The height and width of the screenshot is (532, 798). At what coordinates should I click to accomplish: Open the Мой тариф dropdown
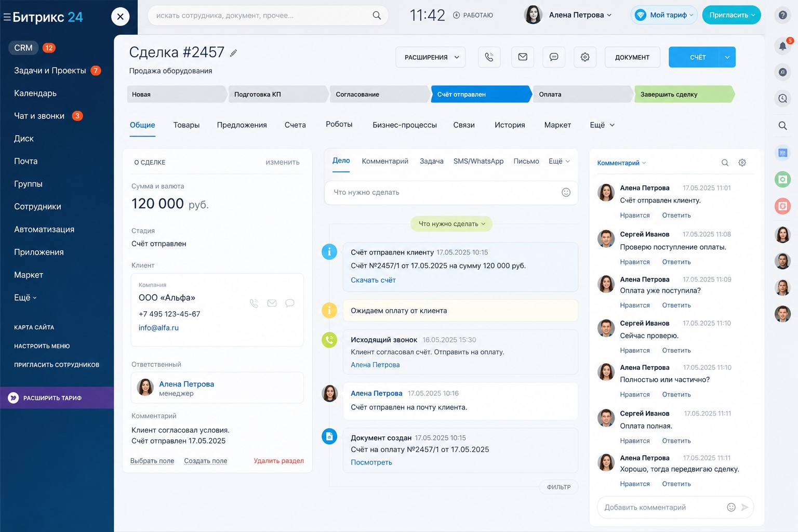(x=664, y=15)
